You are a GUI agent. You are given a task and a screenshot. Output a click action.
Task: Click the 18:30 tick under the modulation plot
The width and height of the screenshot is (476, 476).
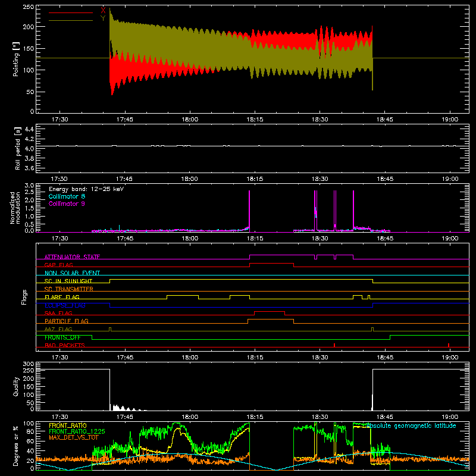tap(320, 239)
